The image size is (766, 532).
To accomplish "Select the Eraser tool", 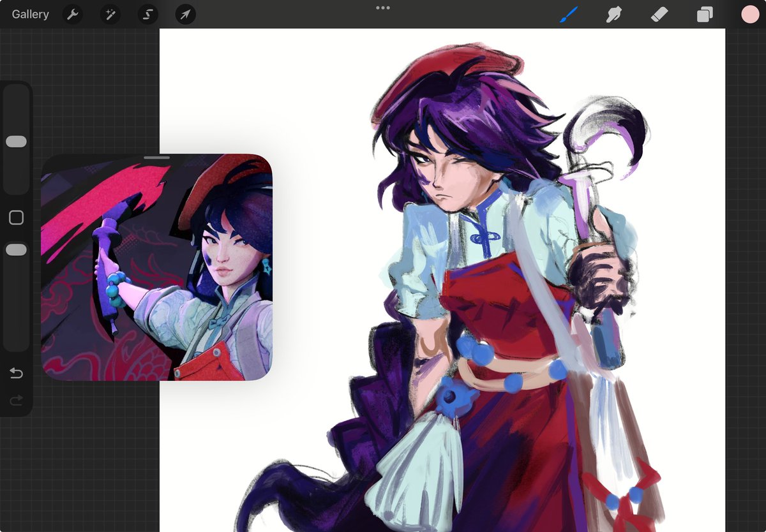I will (x=659, y=14).
